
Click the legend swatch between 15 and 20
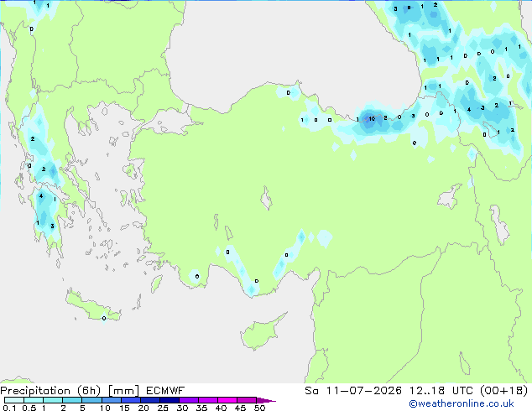pyautogui.click(x=131, y=400)
